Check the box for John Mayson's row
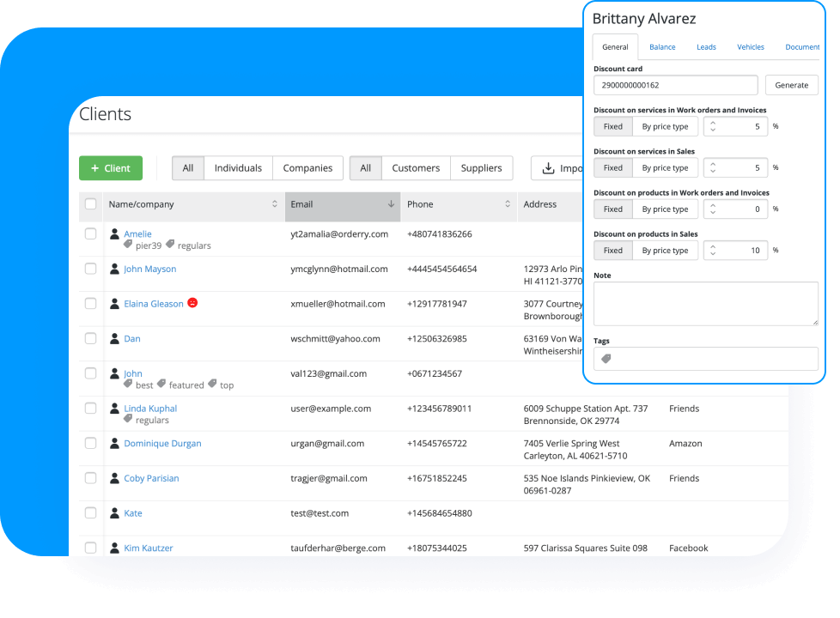This screenshot has height=618, width=840. click(x=90, y=269)
